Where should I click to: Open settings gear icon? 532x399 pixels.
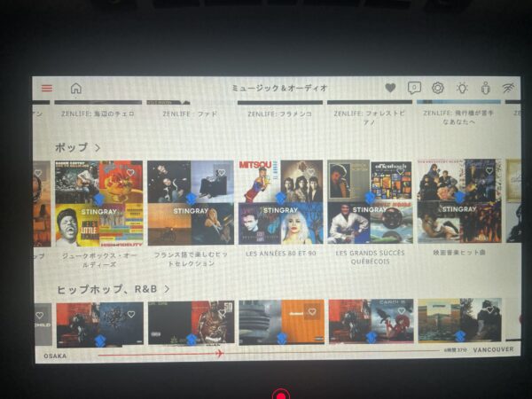(x=438, y=88)
